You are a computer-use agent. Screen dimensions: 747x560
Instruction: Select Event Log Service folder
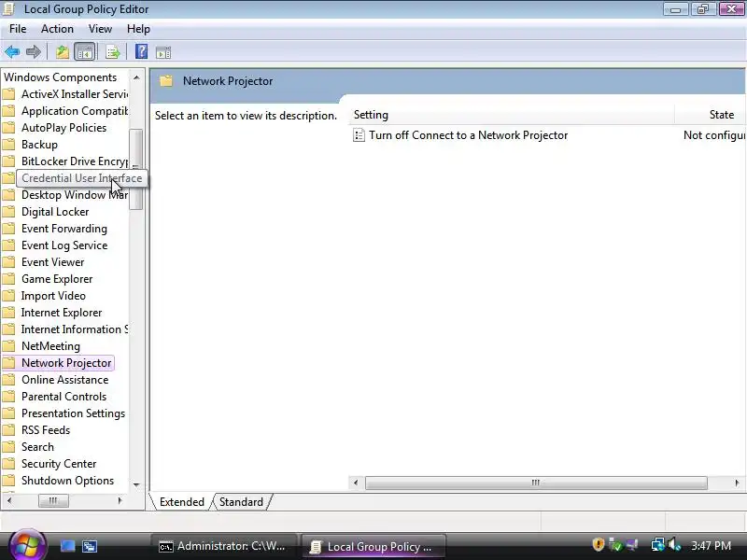[x=64, y=245]
